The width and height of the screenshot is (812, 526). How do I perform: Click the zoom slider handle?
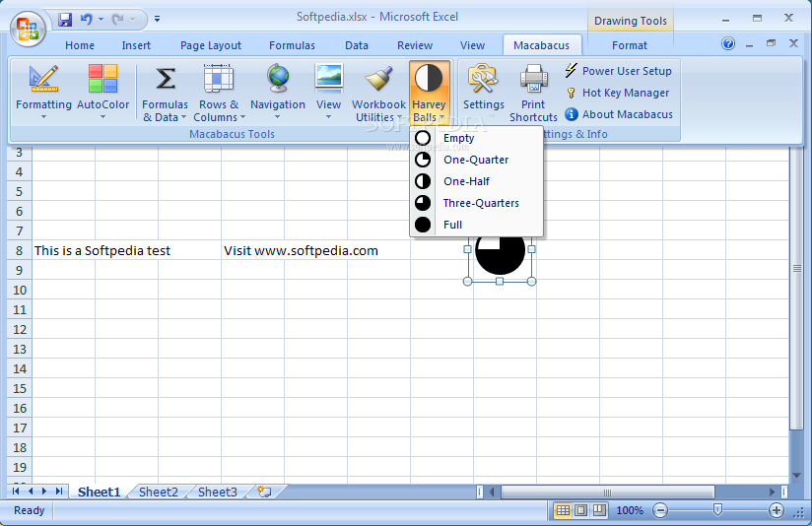pos(717,510)
